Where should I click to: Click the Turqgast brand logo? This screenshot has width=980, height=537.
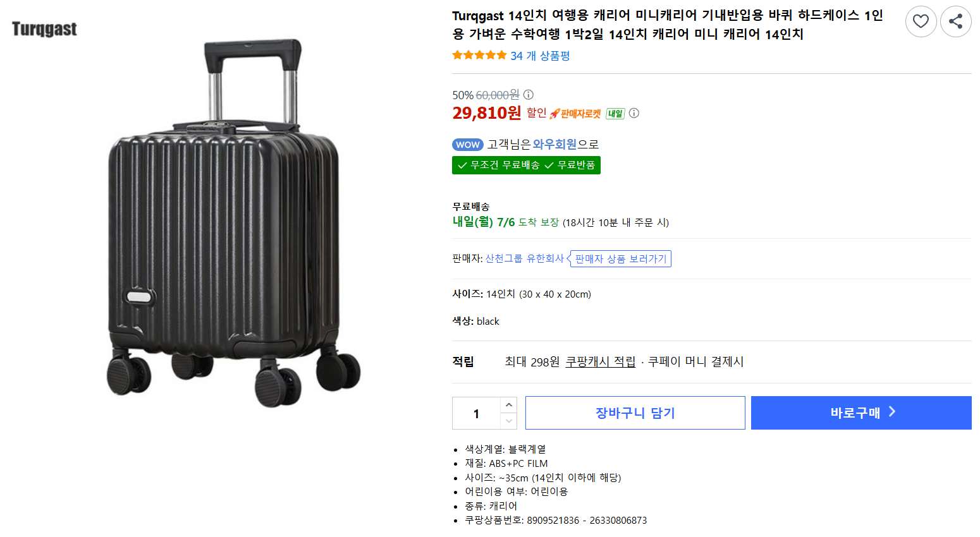point(44,29)
